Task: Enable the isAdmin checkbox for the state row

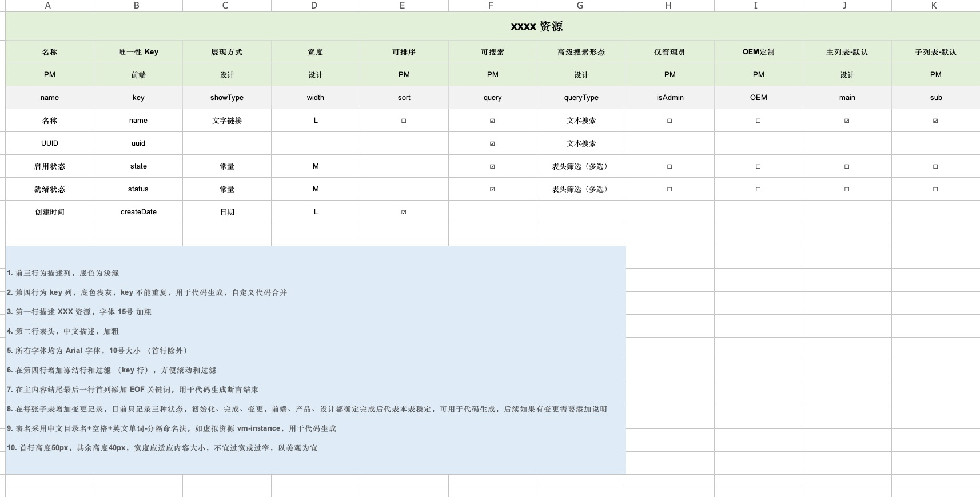Action: click(x=670, y=166)
